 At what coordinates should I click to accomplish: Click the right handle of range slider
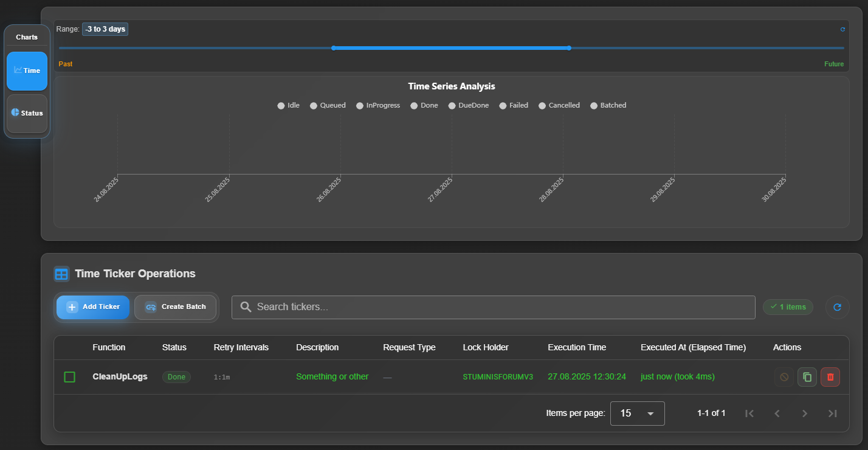pyautogui.click(x=568, y=48)
